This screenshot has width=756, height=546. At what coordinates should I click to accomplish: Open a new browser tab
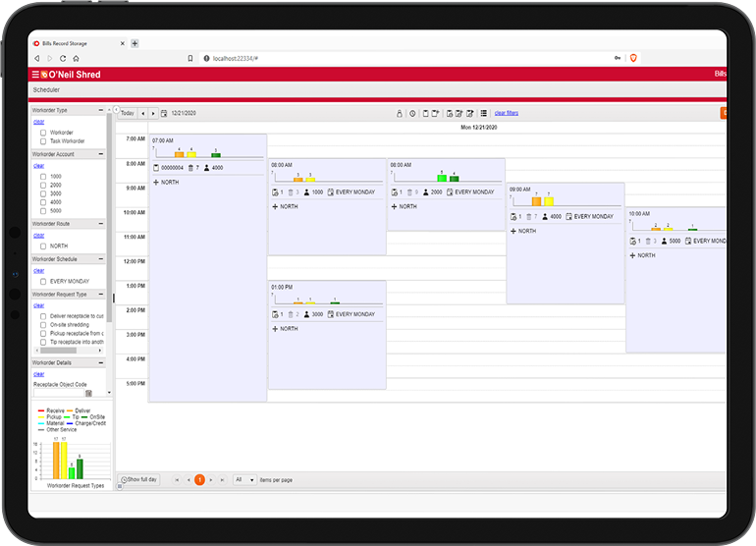[x=135, y=43]
